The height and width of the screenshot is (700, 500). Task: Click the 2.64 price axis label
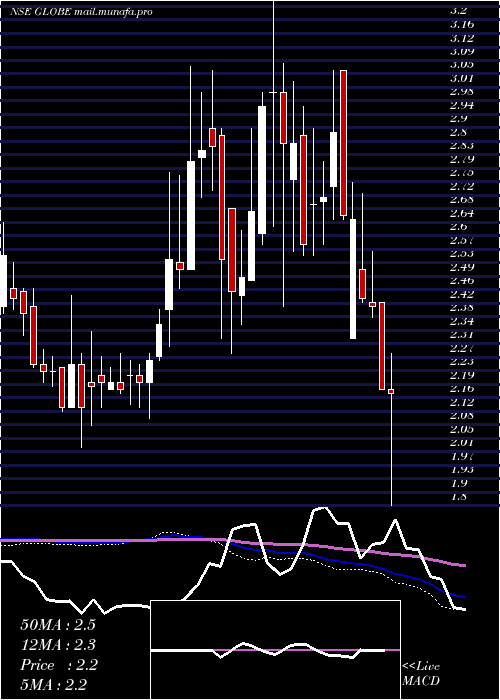pos(462,213)
